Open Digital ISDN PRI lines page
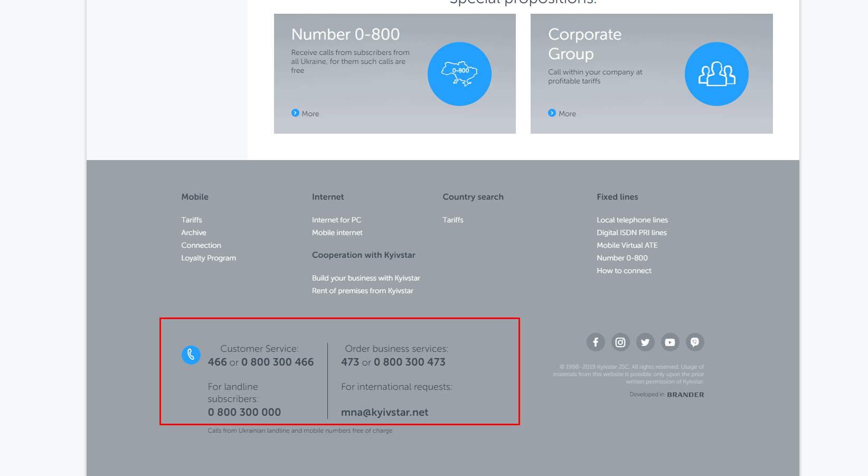Viewport: 868px width, 476px height. point(631,232)
